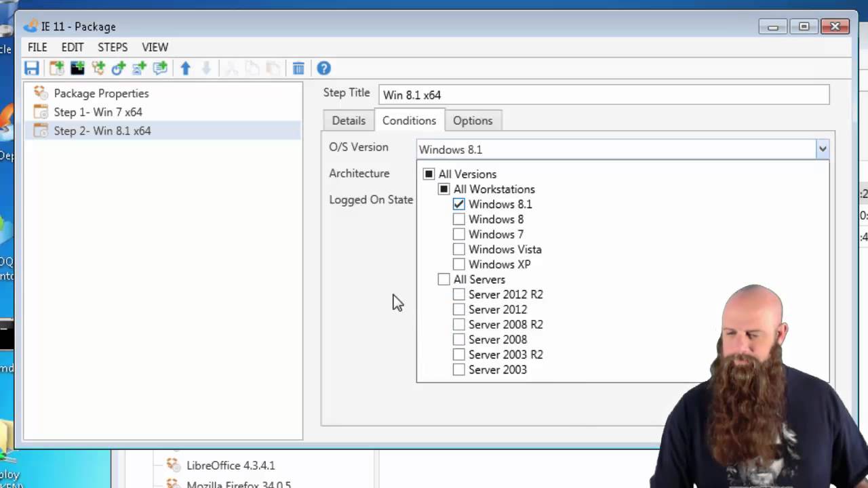Image resolution: width=868 pixels, height=488 pixels.
Task: Uncheck the Windows 8.1 checkbox
Action: point(458,204)
